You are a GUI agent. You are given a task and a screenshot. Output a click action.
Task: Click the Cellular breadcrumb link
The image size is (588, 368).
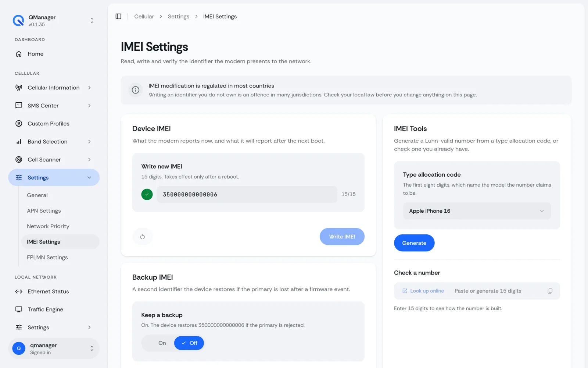pos(144,17)
